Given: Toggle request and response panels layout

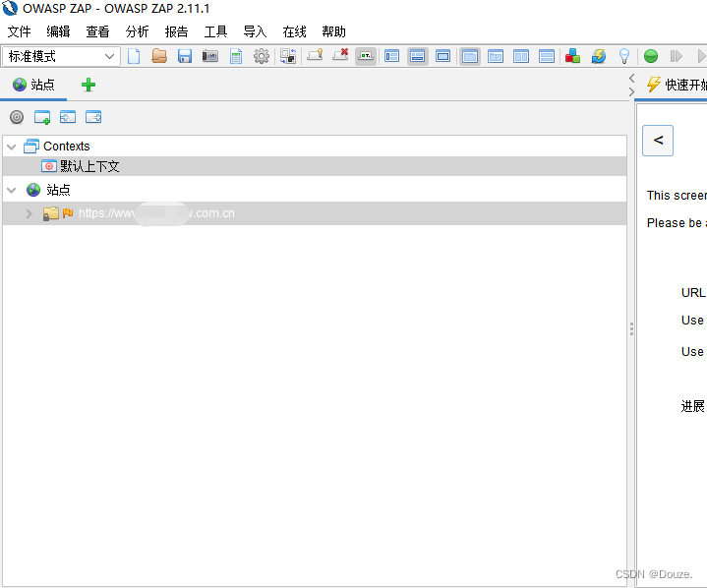Looking at the screenshot, I should [x=521, y=56].
